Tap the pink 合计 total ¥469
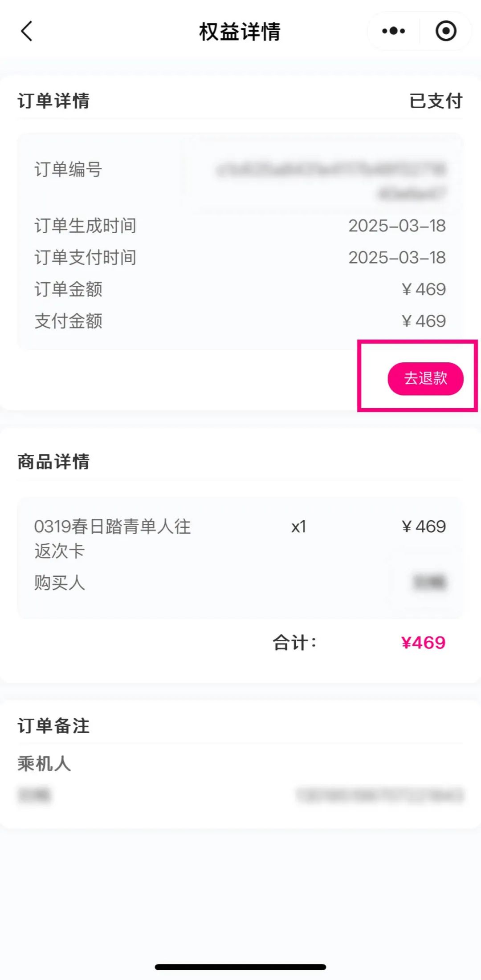The width and height of the screenshot is (481, 980). click(423, 643)
